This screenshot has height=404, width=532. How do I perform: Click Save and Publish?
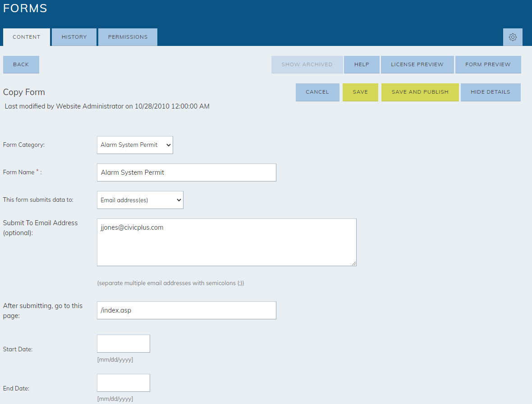pyautogui.click(x=420, y=92)
